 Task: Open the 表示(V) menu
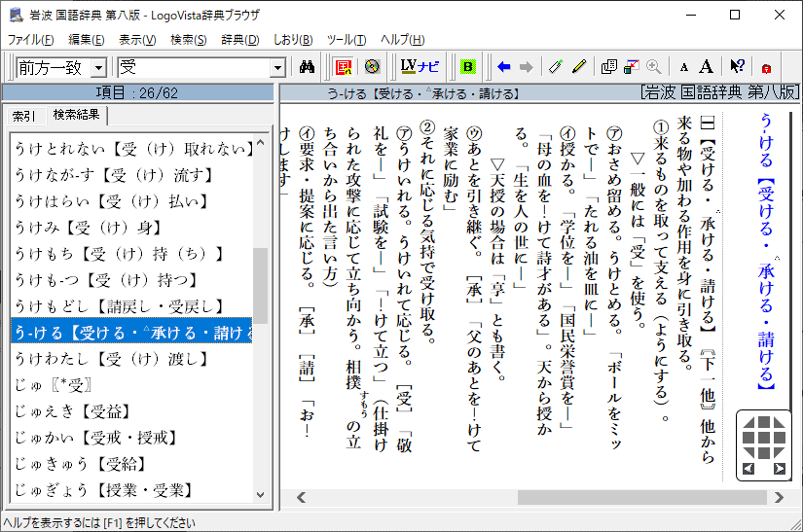pos(137,40)
